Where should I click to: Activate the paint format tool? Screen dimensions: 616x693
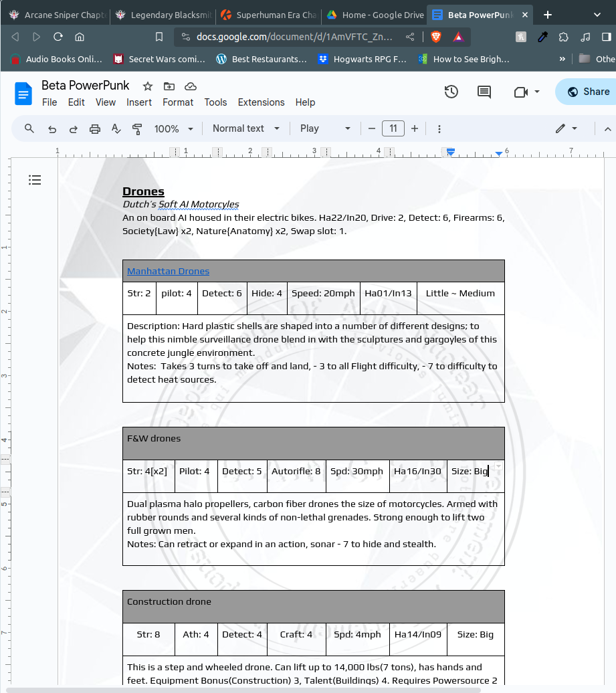pyautogui.click(x=137, y=129)
